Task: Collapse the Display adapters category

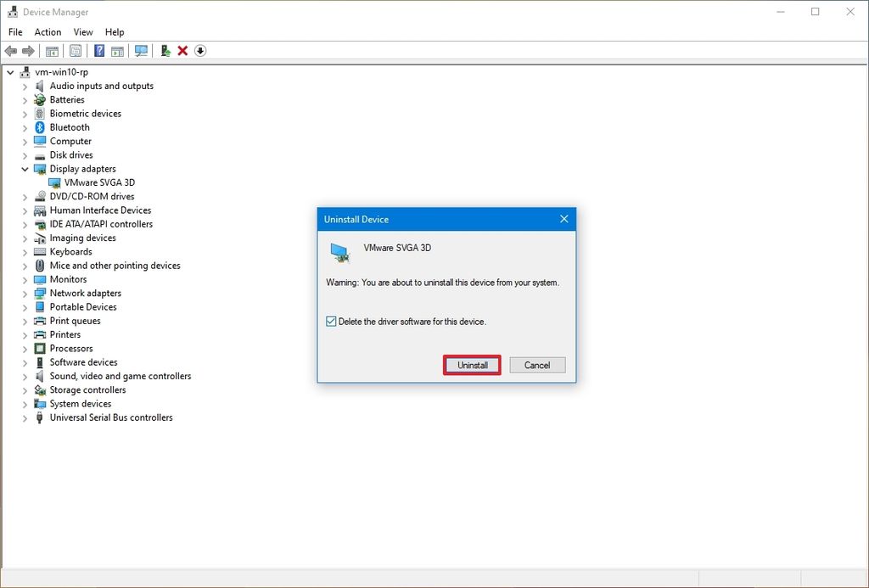Action: click(25, 169)
